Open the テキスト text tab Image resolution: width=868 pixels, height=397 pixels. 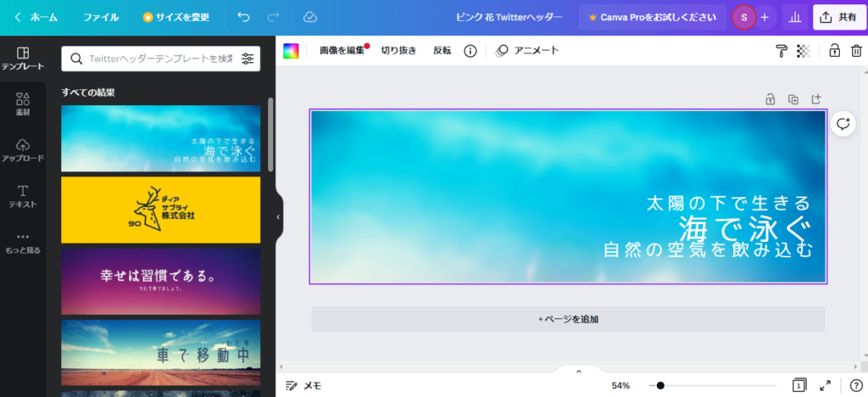pyautogui.click(x=23, y=196)
